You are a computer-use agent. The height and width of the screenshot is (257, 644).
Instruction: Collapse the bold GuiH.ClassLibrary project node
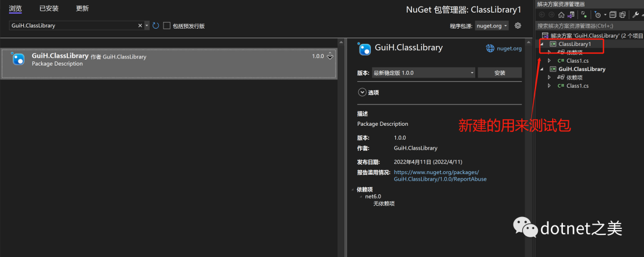pyautogui.click(x=541, y=69)
